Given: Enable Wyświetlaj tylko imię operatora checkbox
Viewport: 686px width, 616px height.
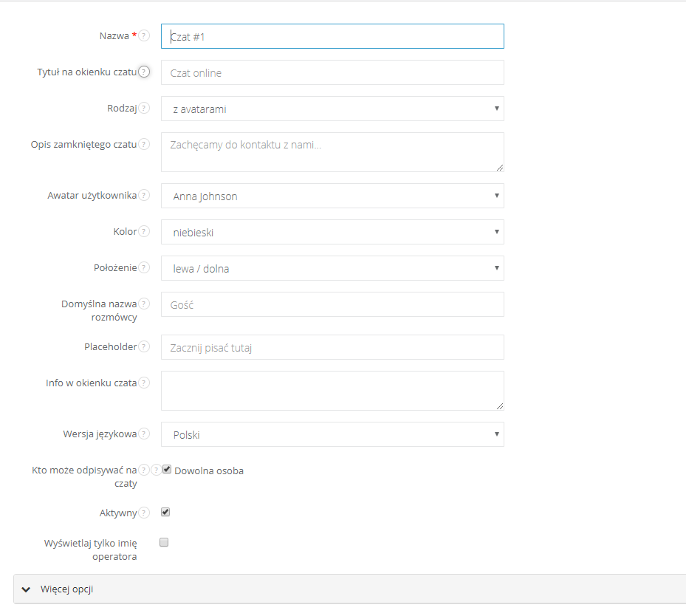Looking at the screenshot, I should click(x=165, y=542).
